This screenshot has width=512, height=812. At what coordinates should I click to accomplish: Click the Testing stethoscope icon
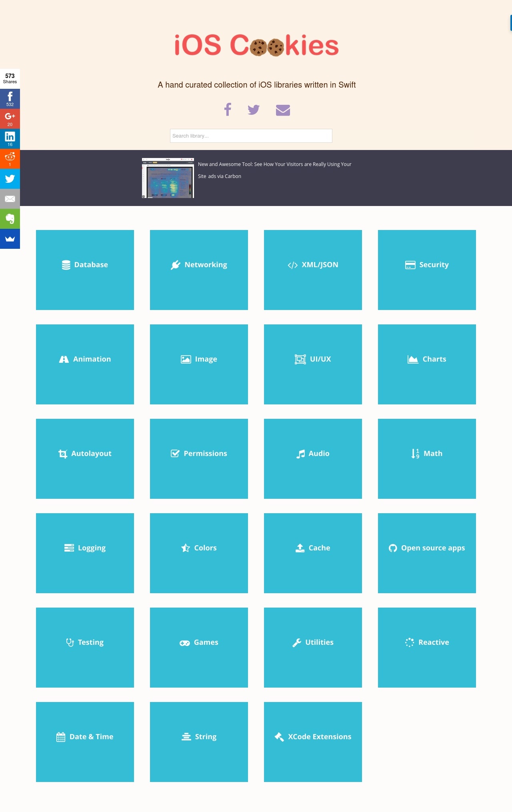click(70, 642)
